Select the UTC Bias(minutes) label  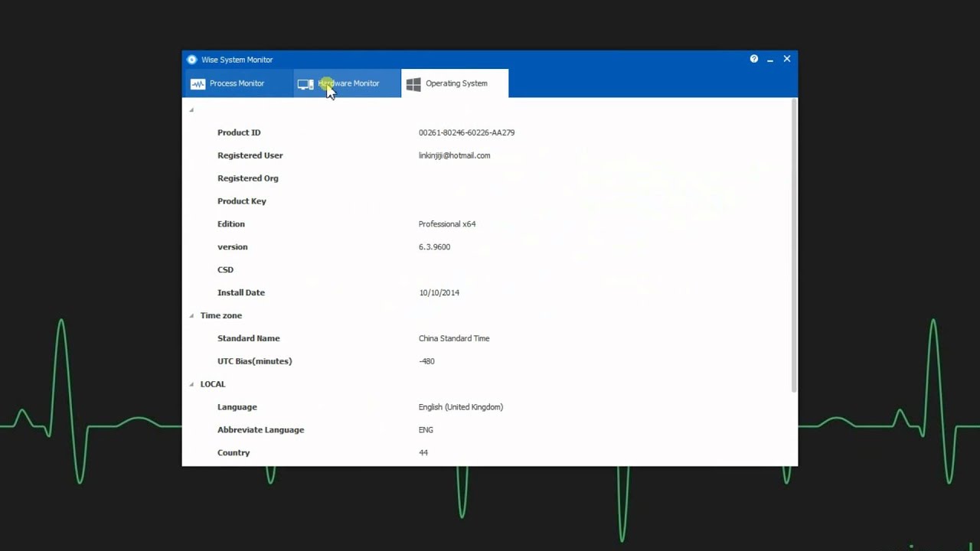pos(255,361)
